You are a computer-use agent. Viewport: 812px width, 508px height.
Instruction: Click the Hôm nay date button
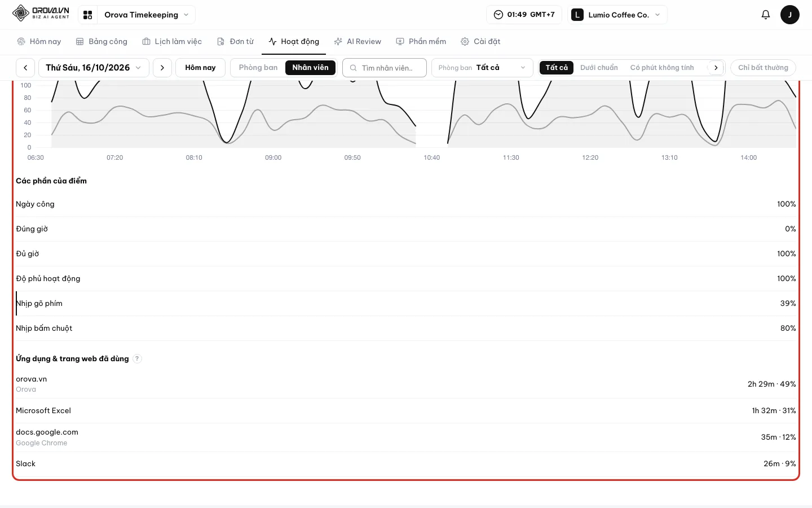(x=200, y=68)
